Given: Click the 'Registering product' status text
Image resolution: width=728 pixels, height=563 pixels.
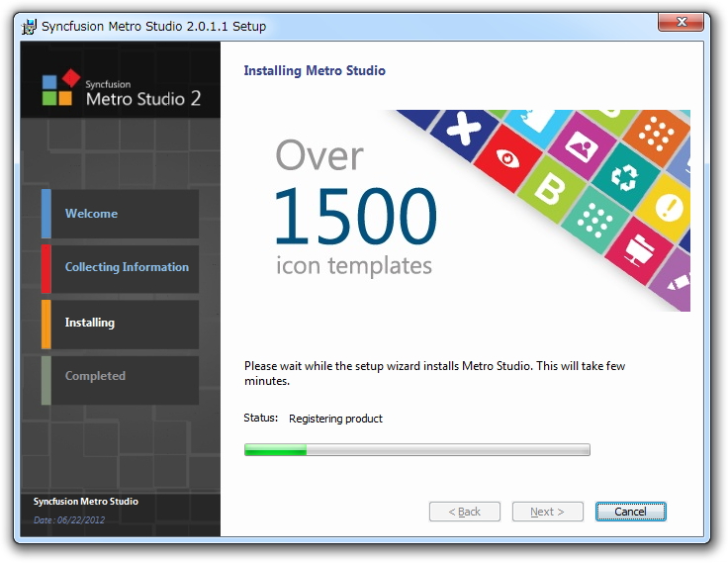Looking at the screenshot, I should [x=335, y=419].
